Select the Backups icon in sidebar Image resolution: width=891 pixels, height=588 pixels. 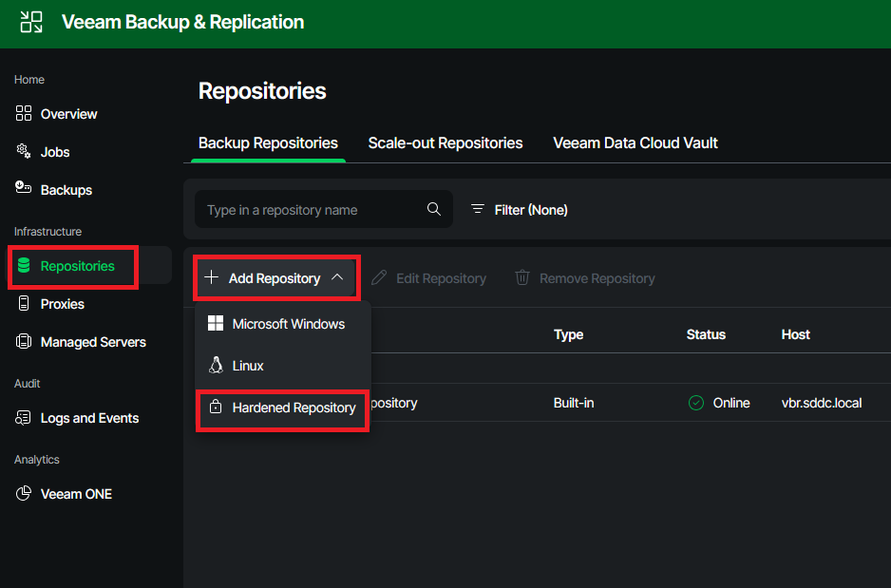[x=24, y=189]
